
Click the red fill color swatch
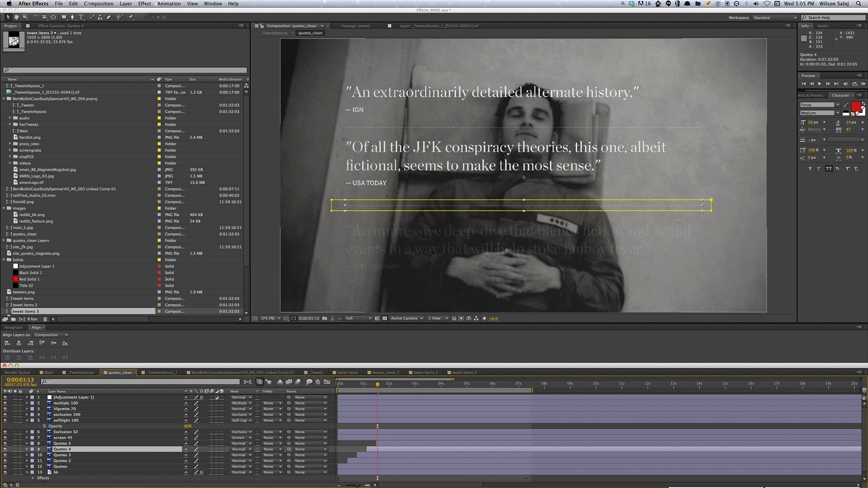pyautogui.click(x=855, y=106)
